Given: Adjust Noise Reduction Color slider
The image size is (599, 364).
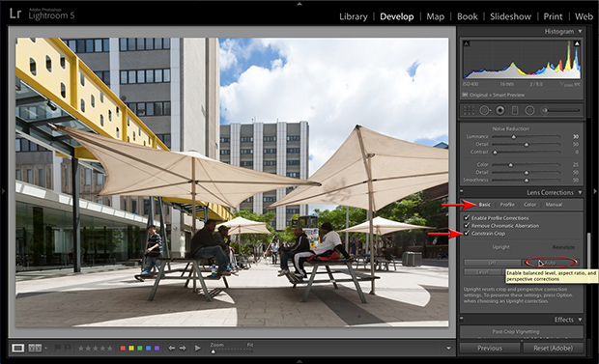Looking at the screenshot, I should [526, 165].
